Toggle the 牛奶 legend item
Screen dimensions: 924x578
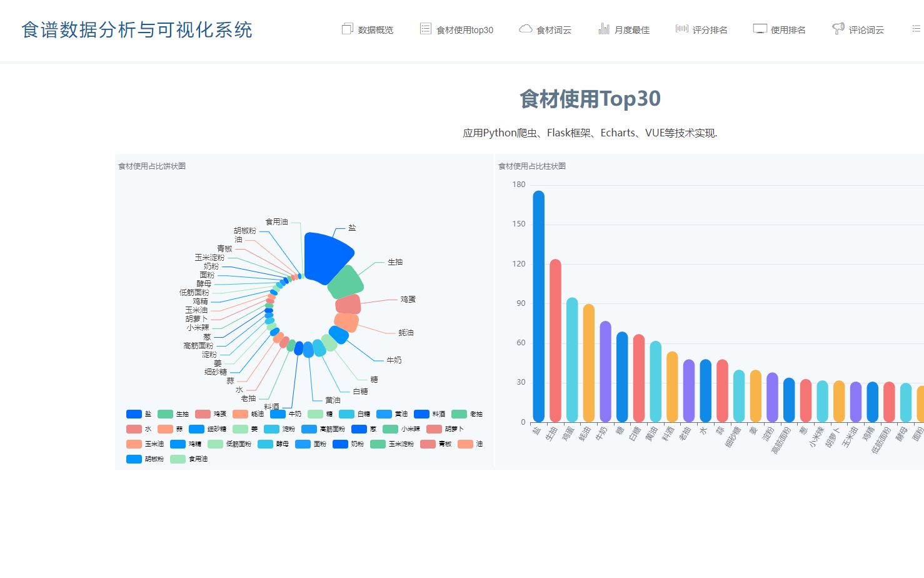(283, 413)
